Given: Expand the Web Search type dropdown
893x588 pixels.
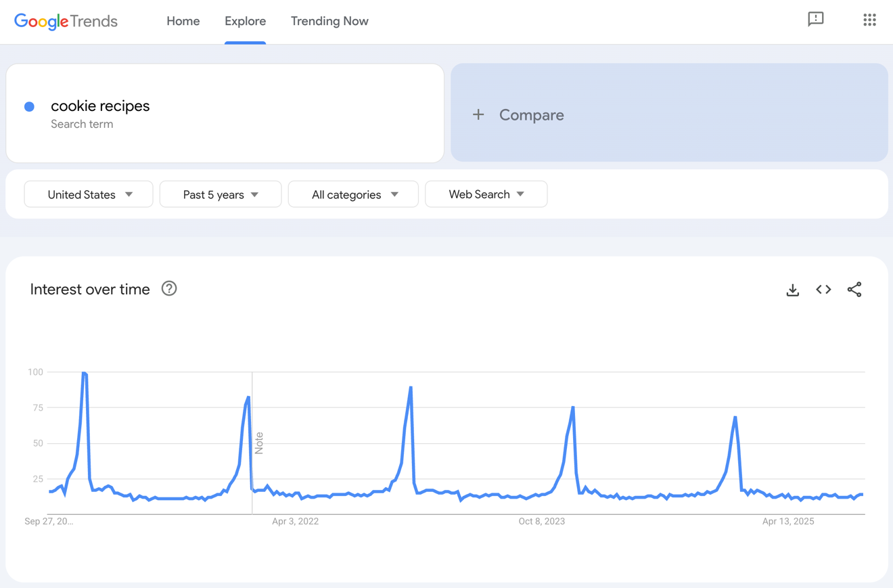Looking at the screenshot, I should coord(486,194).
